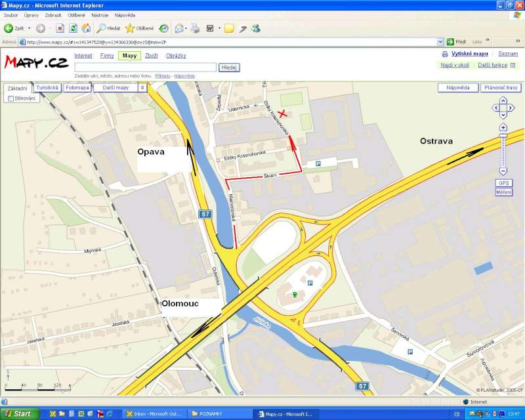
Task: Click the Mapy.cz search input field
Action: (x=145, y=67)
